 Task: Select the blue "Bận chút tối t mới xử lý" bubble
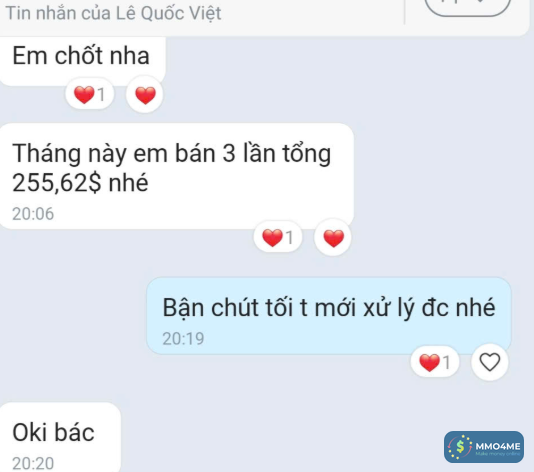(329, 316)
